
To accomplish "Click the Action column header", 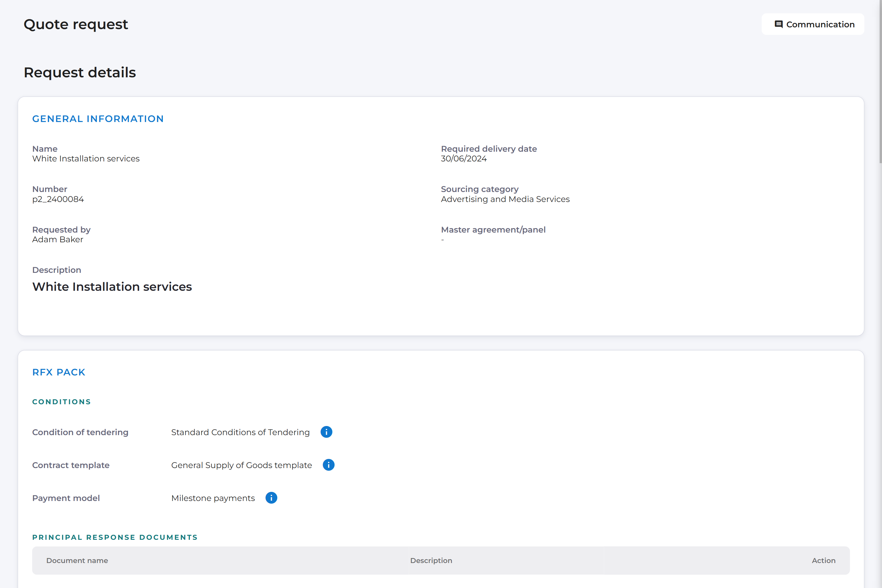I will point(823,560).
